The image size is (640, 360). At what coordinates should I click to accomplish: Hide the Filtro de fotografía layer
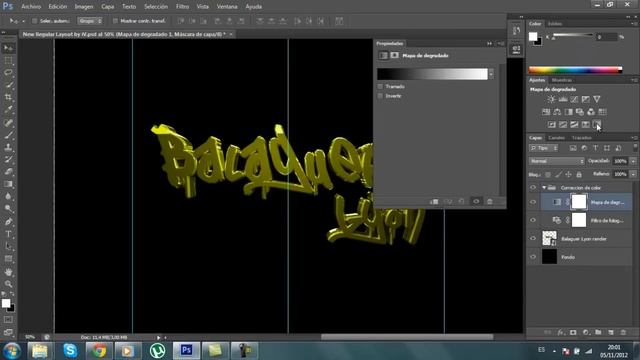point(533,220)
